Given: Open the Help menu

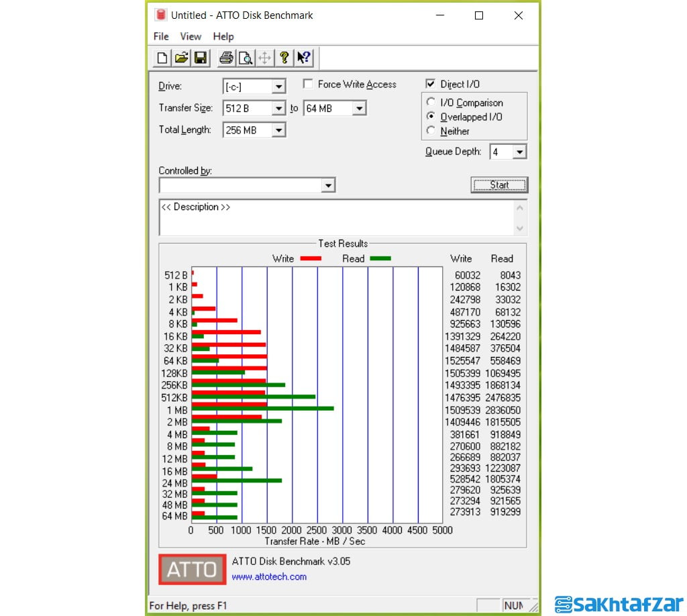Looking at the screenshot, I should tap(223, 36).
